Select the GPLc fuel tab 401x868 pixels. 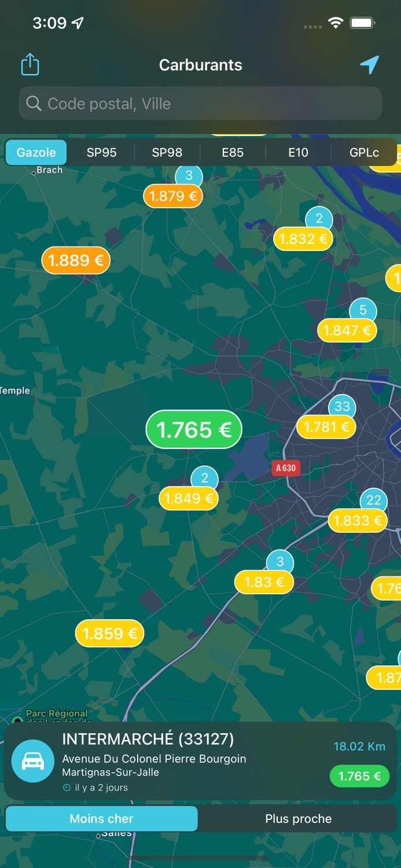tap(364, 153)
